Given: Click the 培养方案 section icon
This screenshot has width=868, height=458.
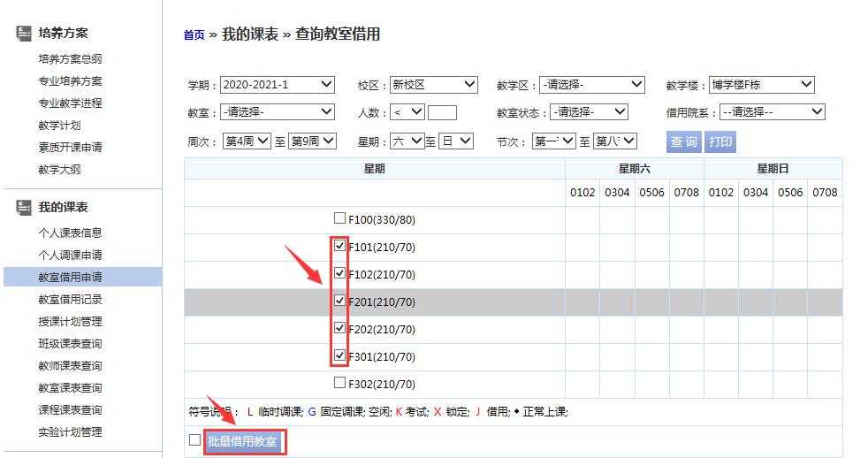Looking at the screenshot, I should coord(24,34).
